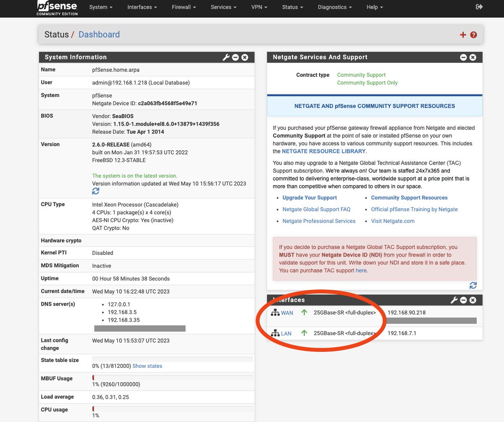Collapse the Interfaces widget
The width and height of the screenshot is (504, 422).
click(464, 300)
